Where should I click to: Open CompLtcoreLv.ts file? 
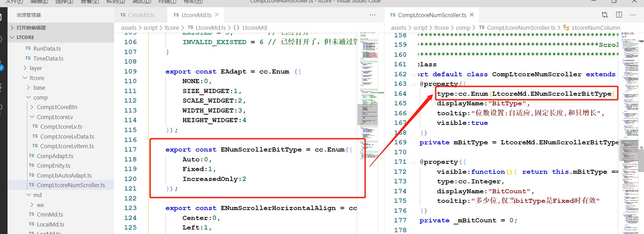tap(61, 127)
